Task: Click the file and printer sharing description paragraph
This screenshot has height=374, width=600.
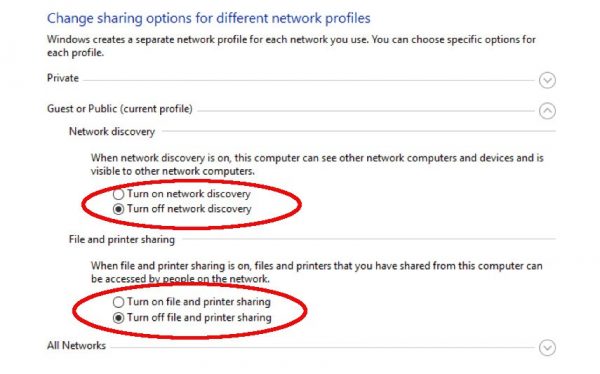Action: pos(316,272)
